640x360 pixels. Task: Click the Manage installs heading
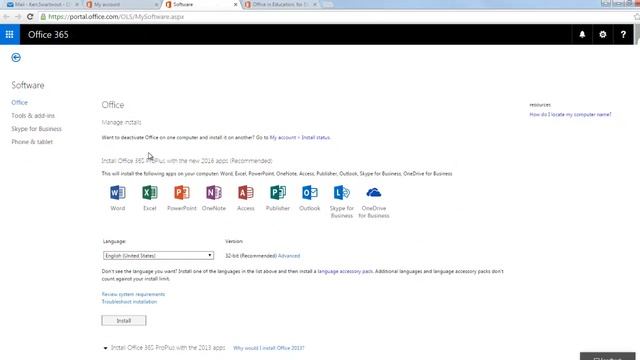point(121,122)
